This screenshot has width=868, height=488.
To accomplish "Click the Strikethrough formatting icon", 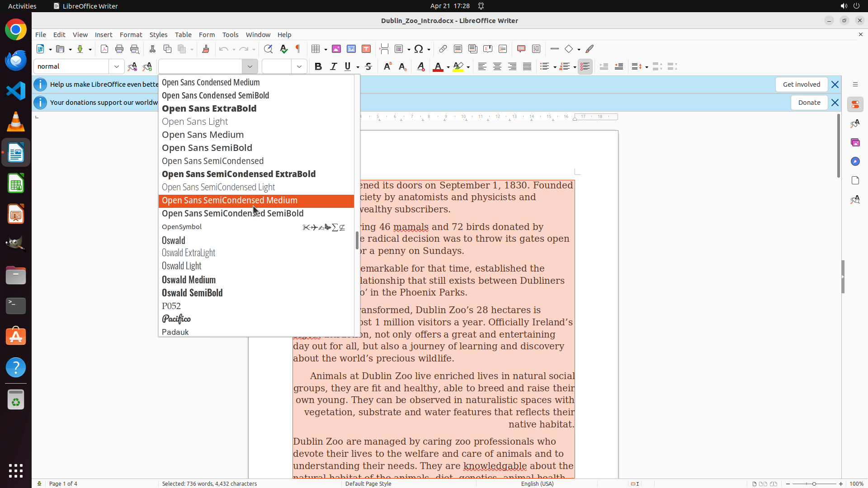I will [368, 66].
